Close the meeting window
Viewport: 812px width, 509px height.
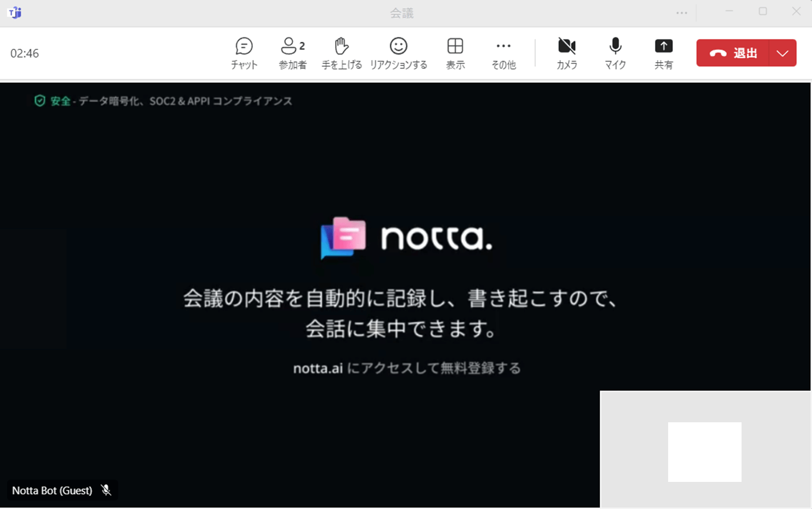[x=796, y=11]
